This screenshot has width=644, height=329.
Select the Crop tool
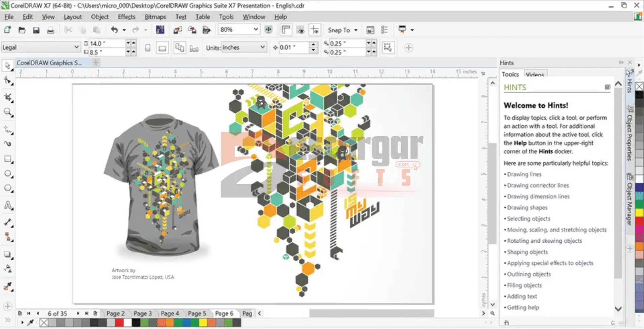click(x=8, y=97)
